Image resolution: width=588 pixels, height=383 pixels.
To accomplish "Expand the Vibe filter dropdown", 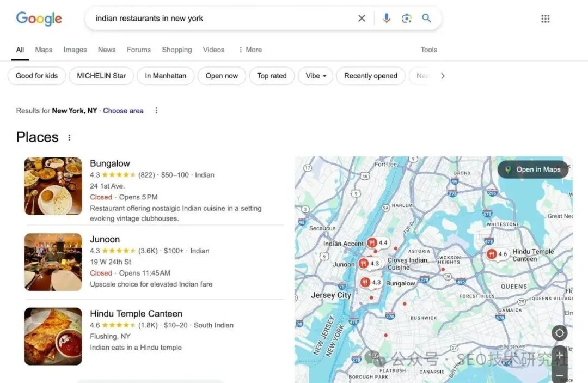I will point(316,76).
